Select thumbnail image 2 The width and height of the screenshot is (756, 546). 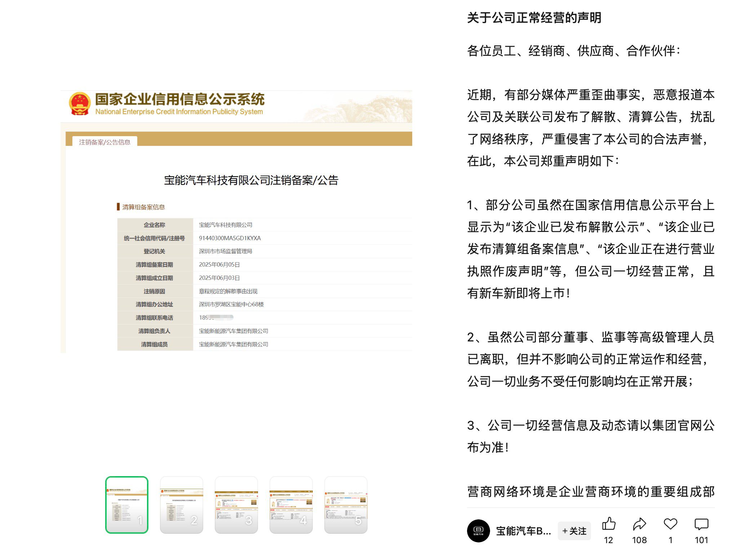(x=182, y=505)
